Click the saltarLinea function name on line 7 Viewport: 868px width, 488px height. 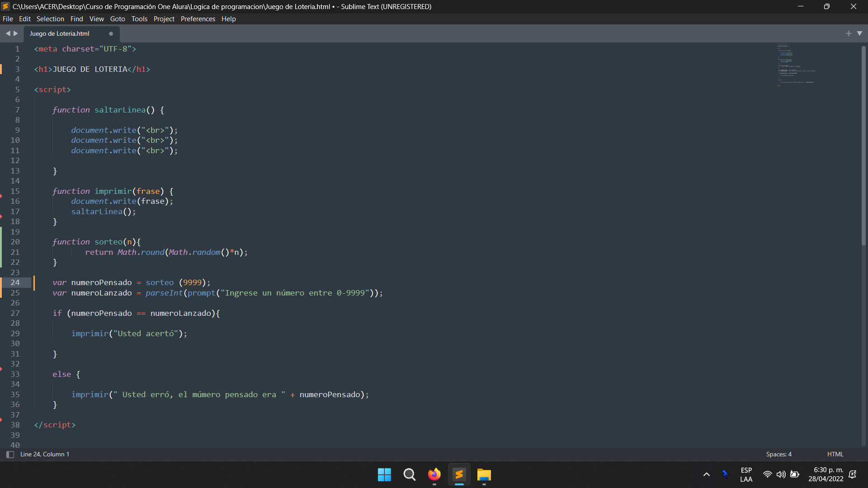120,110
